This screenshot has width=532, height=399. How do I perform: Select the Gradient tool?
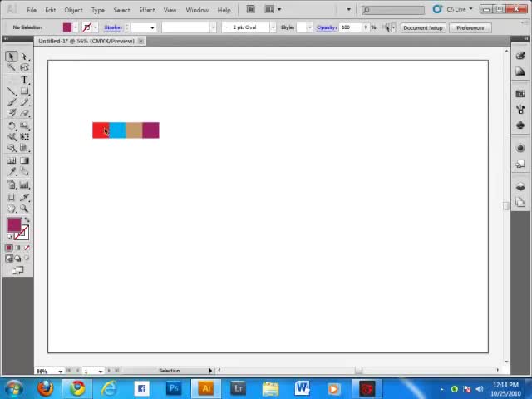[x=24, y=160]
